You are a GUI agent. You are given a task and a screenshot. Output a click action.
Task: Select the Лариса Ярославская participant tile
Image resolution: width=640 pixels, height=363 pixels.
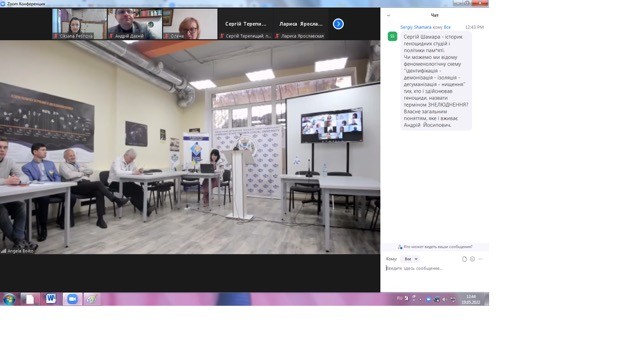pos(301,24)
